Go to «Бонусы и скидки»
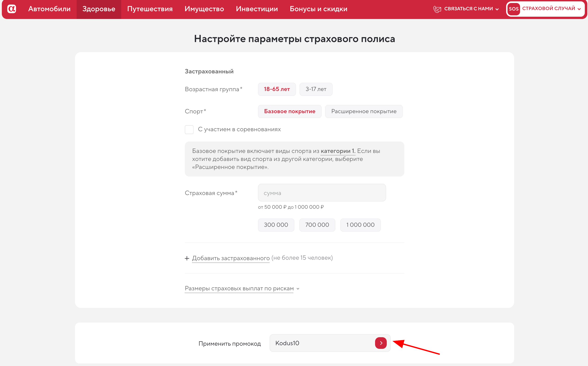 pyautogui.click(x=318, y=9)
